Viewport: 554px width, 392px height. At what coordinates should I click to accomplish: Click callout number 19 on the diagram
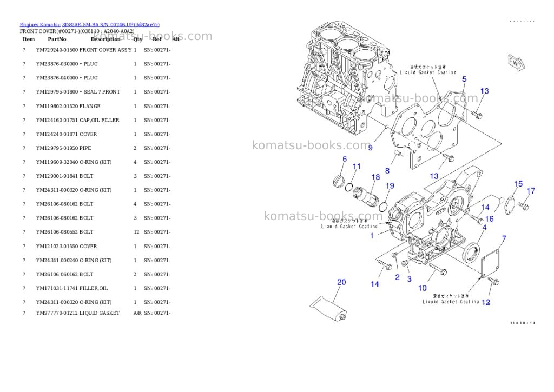(x=390, y=186)
